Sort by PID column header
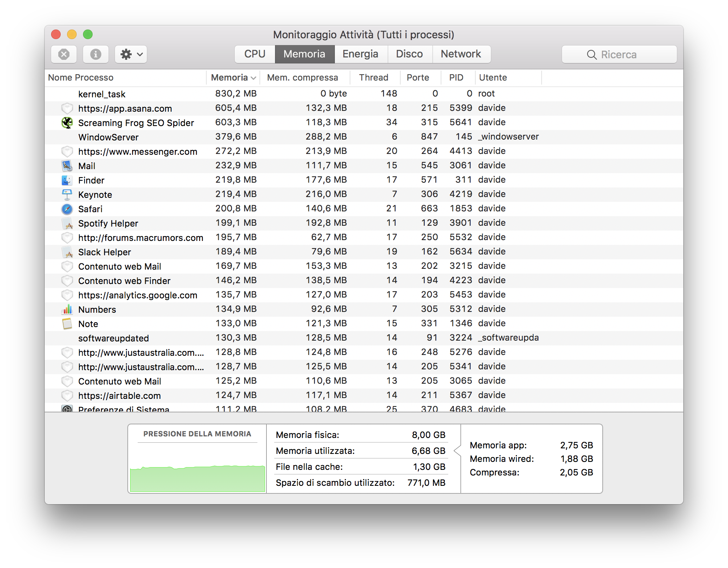The height and width of the screenshot is (568, 728). pos(458,77)
